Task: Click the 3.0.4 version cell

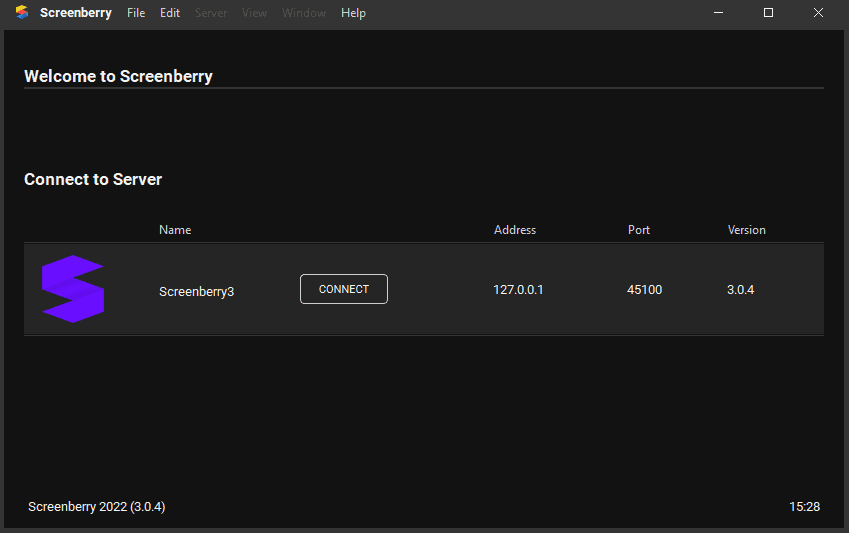Action: (740, 290)
